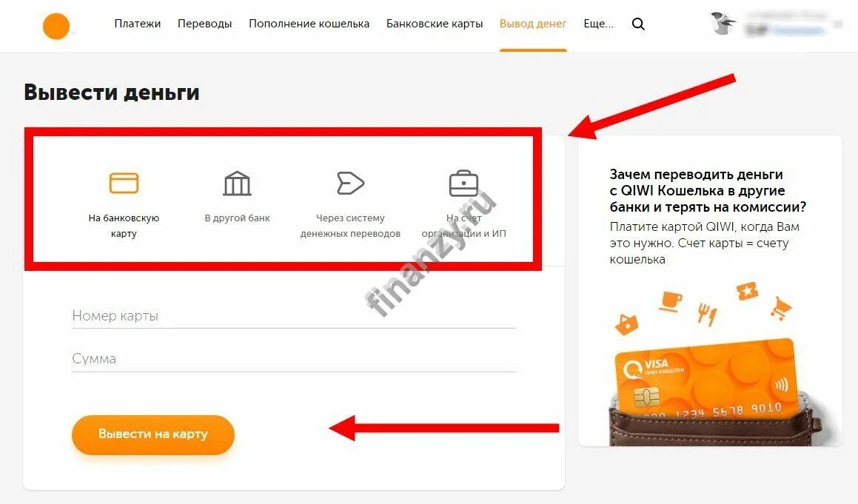Image resolution: width=858 pixels, height=504 pixels.
Task: Select the Вывод денег tab
Action: tap(533, 24)
